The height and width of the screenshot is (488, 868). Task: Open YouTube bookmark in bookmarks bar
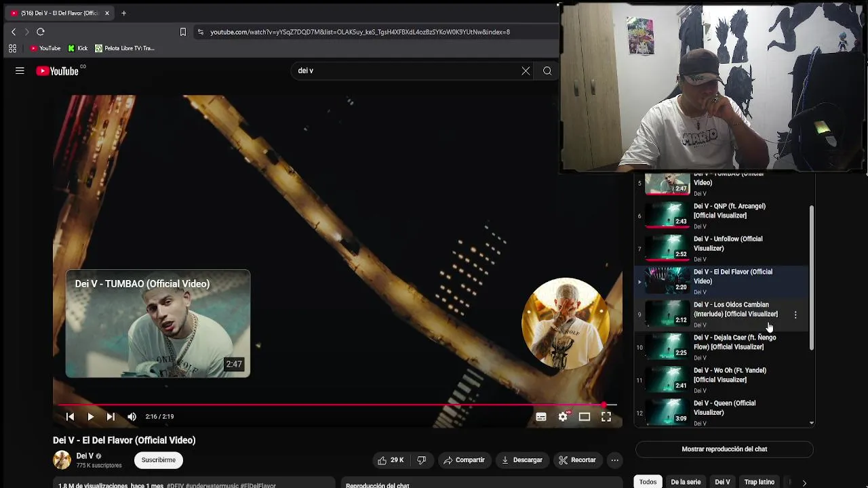point(45,48)
